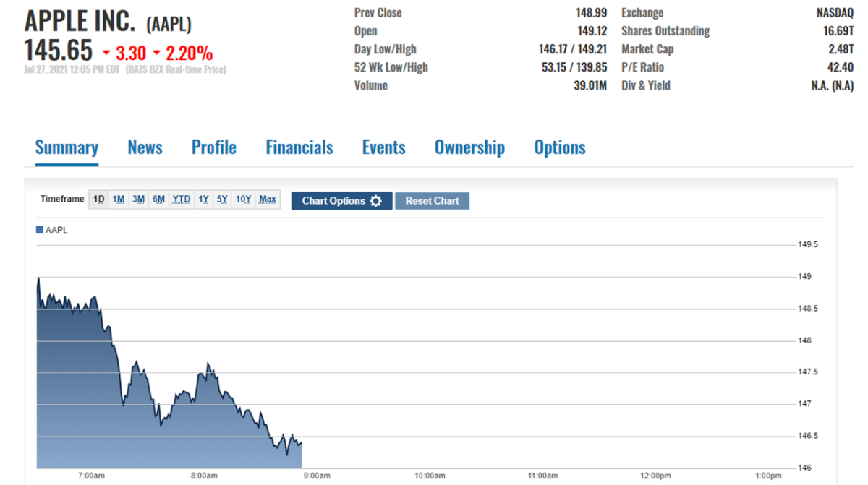This screenshot has width=868, height=485.
Task: Click the P/E Ratio value 42.40
Action: click(x=841, y=67)
